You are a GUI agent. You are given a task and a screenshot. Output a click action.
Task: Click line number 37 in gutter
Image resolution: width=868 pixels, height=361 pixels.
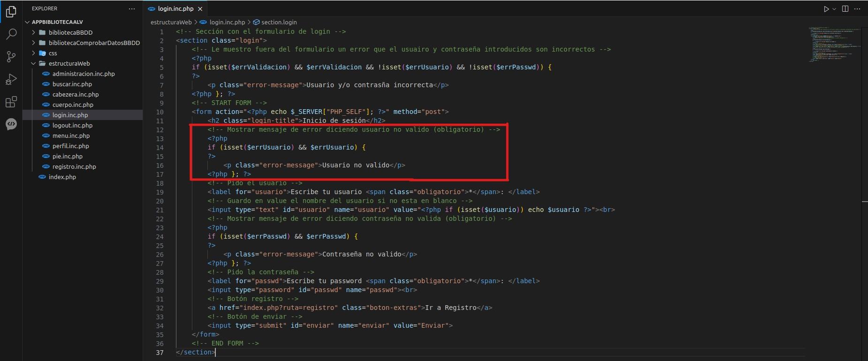coord(160,353)
